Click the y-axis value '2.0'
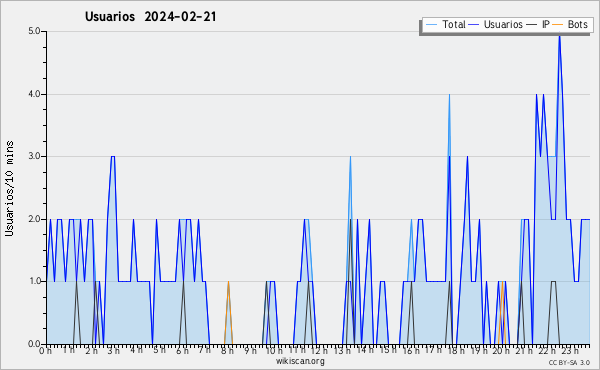The width and height of the screenshot is (600, 370). pos(34,219)
